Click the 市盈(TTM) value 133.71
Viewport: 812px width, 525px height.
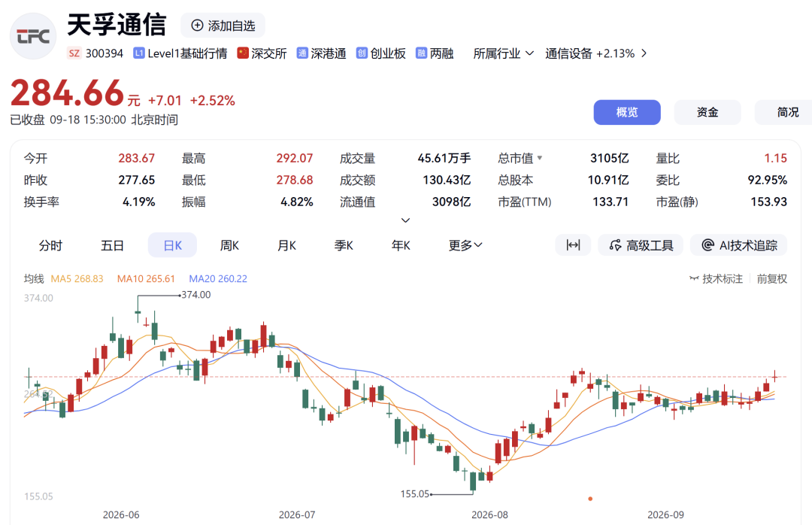[x=611, y=202]
